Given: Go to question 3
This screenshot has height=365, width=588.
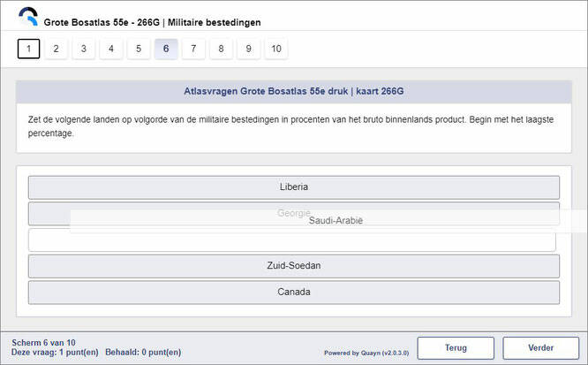Looking at the screenshot, I should click(84, 49).
